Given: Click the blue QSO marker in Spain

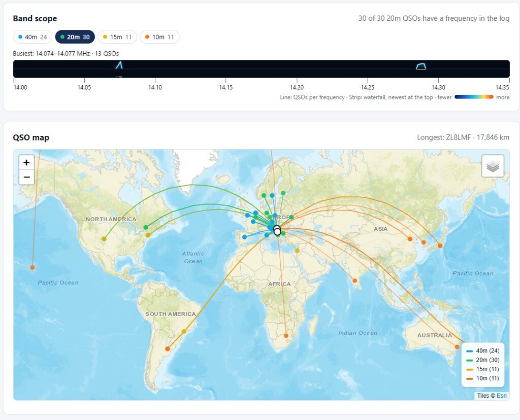Looking at the screenshot, I should pyautogui.click(x=244, y=237).
